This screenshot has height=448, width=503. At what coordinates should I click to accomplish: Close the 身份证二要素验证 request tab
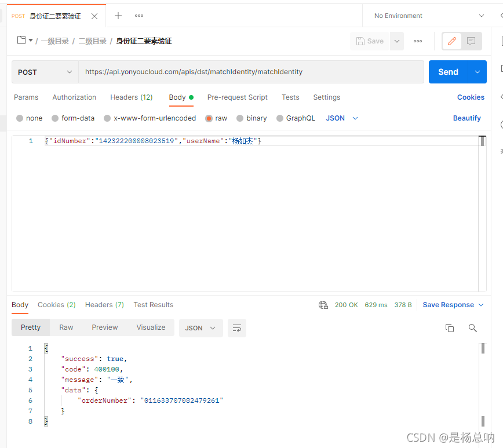(x=94, y=16)
